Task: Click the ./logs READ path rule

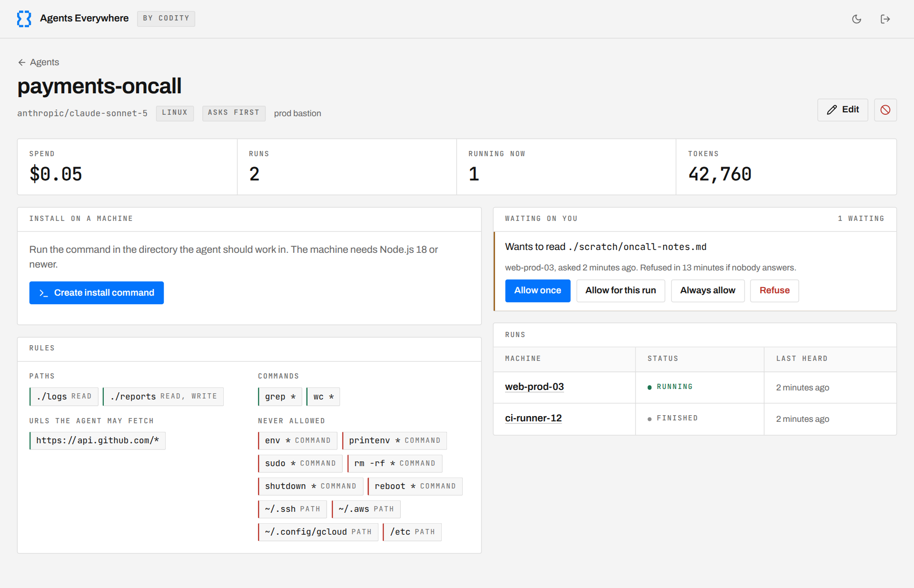Action: [64, 397]
